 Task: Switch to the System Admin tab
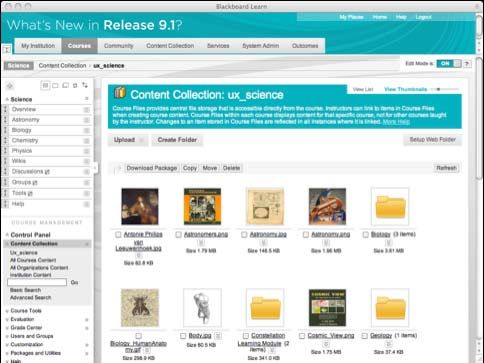[x=260, y=46]
